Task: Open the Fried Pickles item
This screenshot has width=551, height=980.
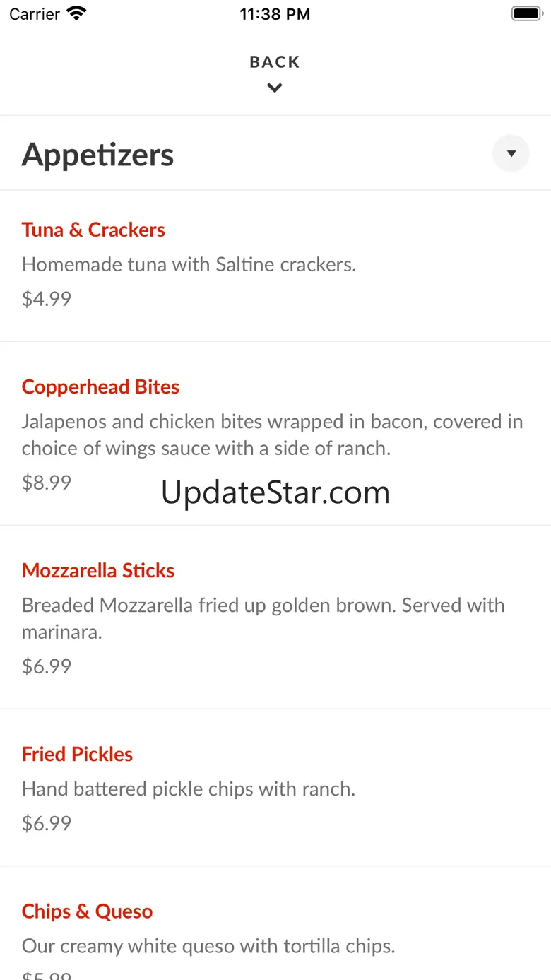Action: (x=77, y=754)
